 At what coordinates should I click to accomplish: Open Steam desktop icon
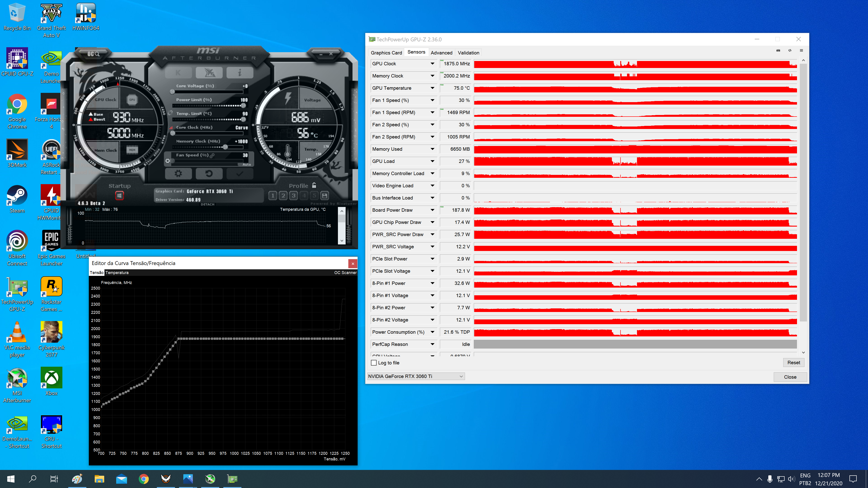pyautogui.click(x=17, y=199)
